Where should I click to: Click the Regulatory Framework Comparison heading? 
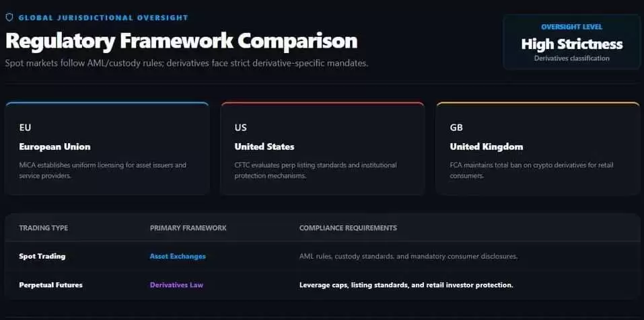pyautogui.click(x=182, y=42)
